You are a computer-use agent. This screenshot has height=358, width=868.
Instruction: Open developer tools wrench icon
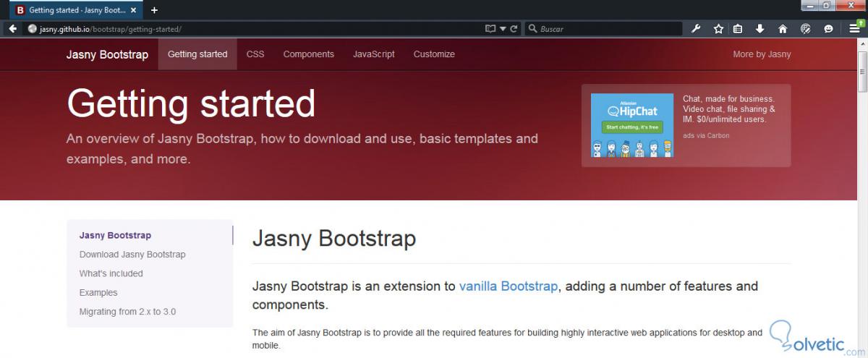pos(697,29)
